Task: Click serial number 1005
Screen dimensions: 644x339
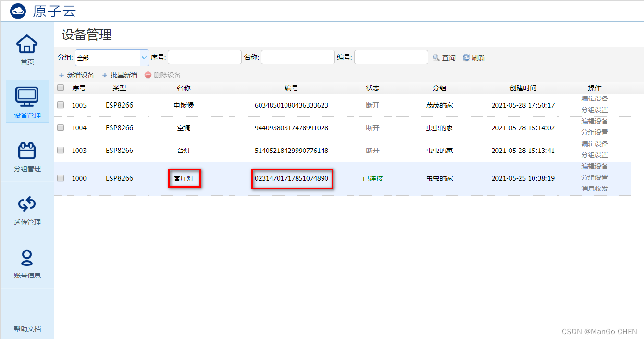Action: [79, 105]
